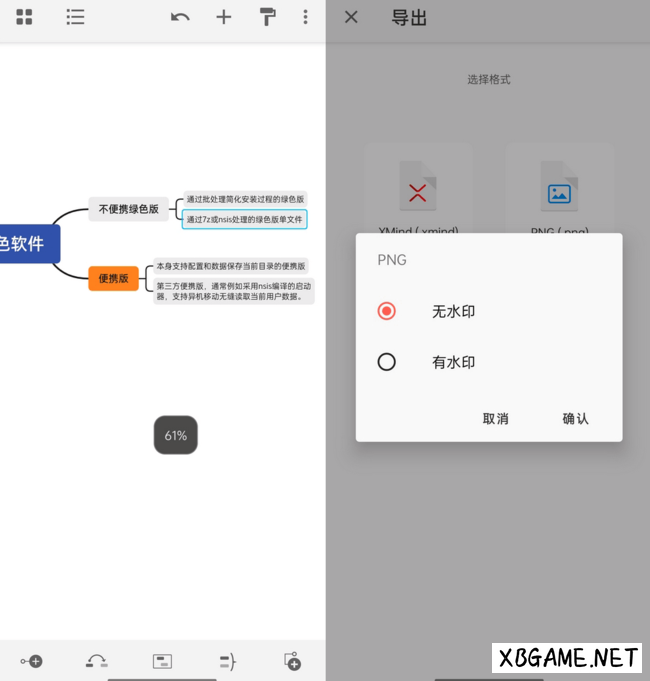Tap the plus icon in top toolbar

point(224,17)
